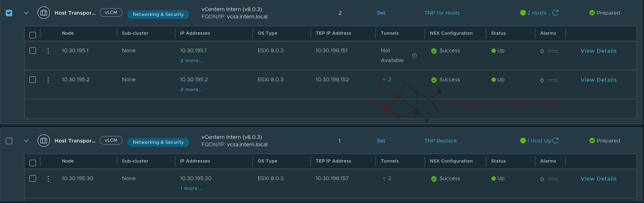The height and width of the screenshot is (203, 644).
Task: Refresh the 2 Hosts status icon
Action: (555, 13)
